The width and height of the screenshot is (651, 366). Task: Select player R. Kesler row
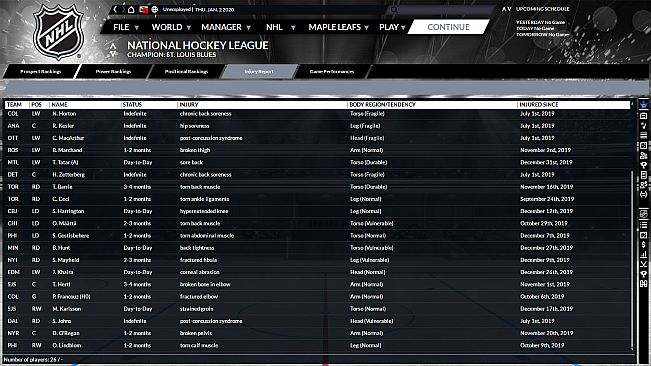click(318, 126)
